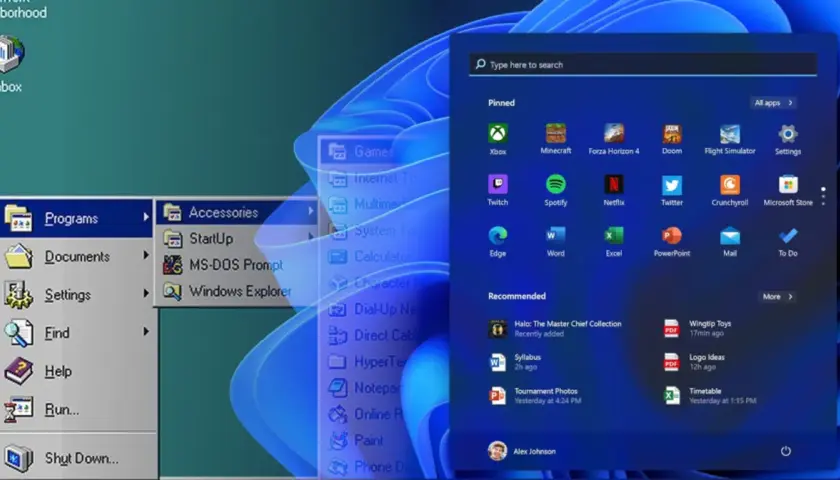This screenshot has width=840, height=480.
Task: Click the Windows Explorer magnifier icon
Action: (172, 291)
